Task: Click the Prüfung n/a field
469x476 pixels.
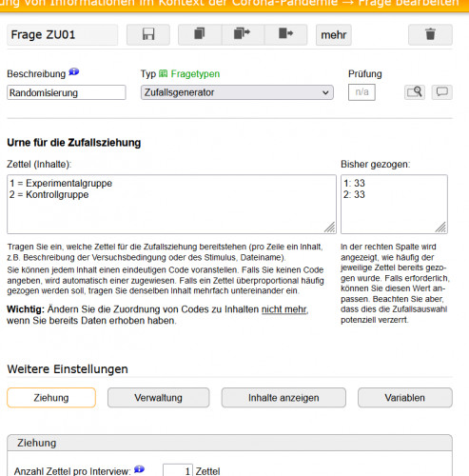Action: 362,92
